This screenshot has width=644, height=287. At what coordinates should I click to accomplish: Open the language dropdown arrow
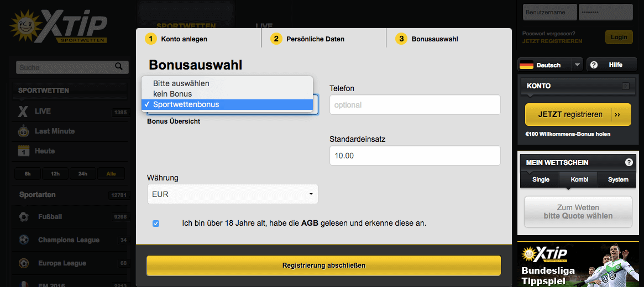pyautogui.click(x=578, y=65)
